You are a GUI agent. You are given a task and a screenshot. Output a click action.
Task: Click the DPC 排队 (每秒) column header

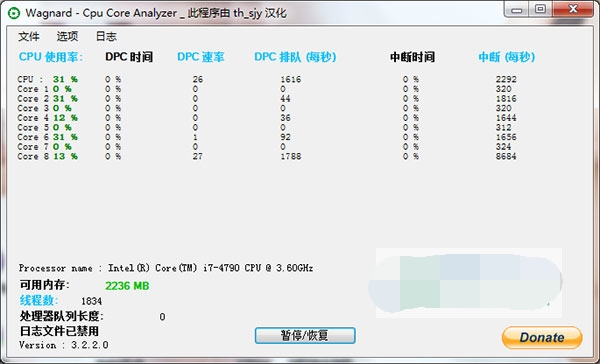295,57
